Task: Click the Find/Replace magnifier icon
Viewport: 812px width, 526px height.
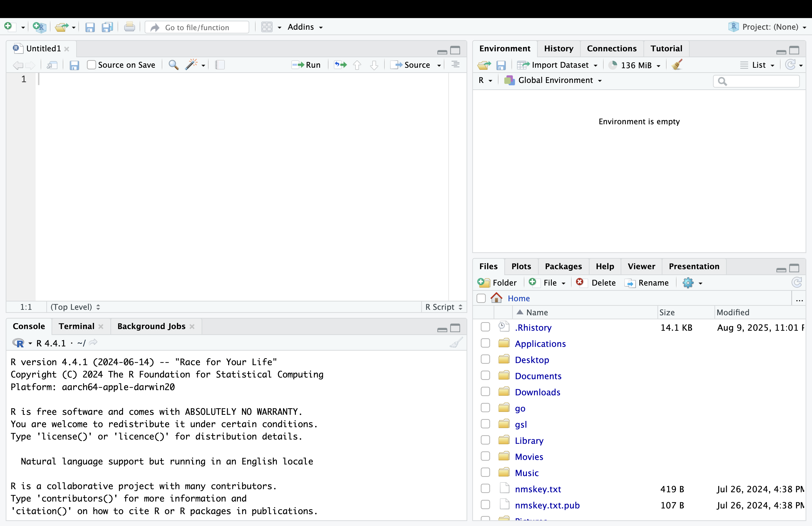Action: (x=174, y=65)
